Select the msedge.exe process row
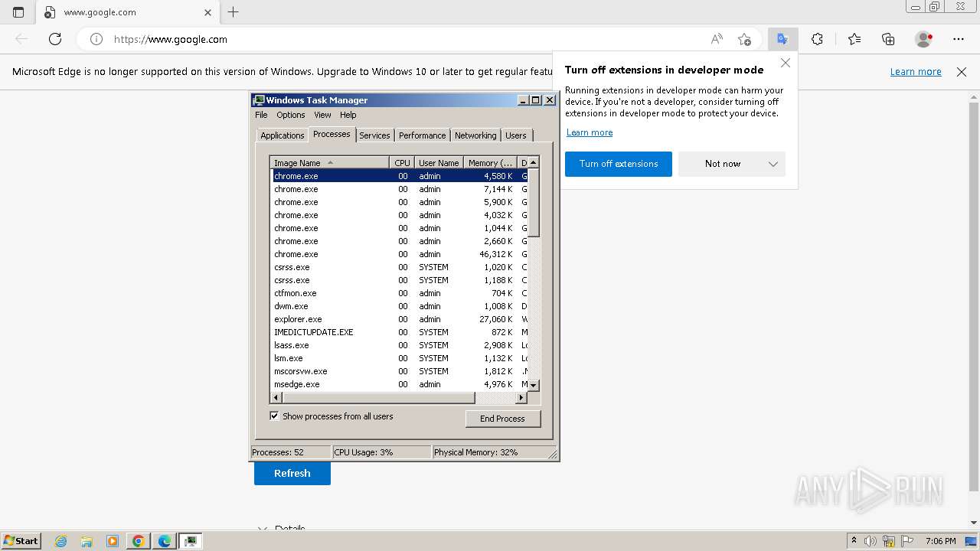Viewport: 980px width, 551px height. (400, 384)
